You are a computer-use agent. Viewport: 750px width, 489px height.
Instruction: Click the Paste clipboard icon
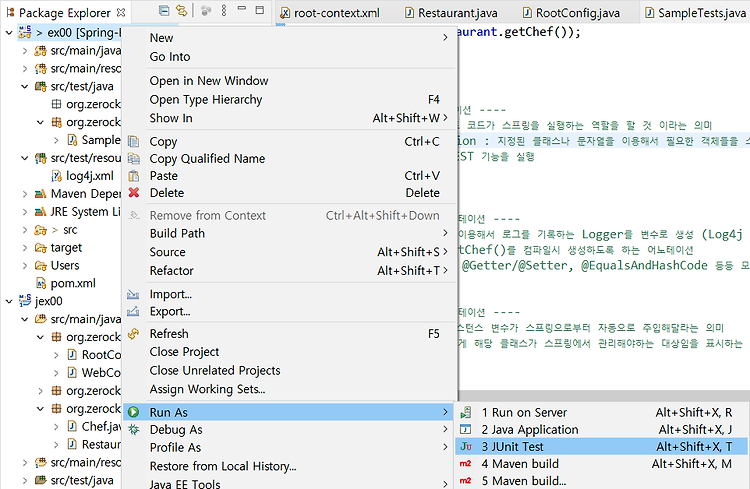(x=133, y=176)
